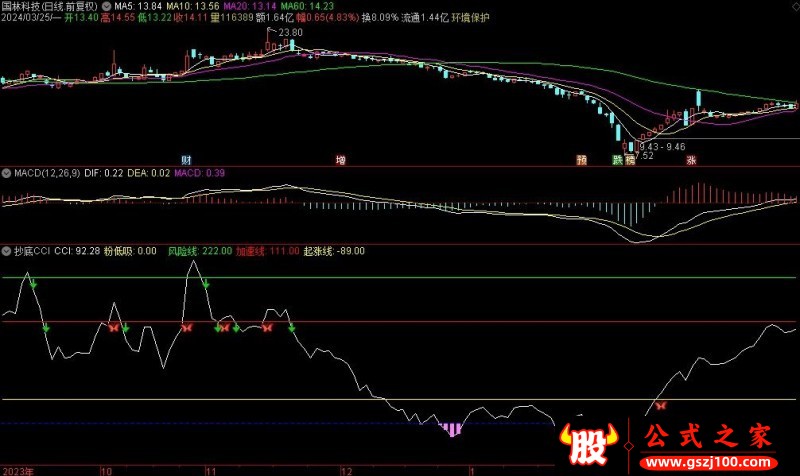Select the 风险线 value label
Screen dimensions: 800x476
point(200,251)
